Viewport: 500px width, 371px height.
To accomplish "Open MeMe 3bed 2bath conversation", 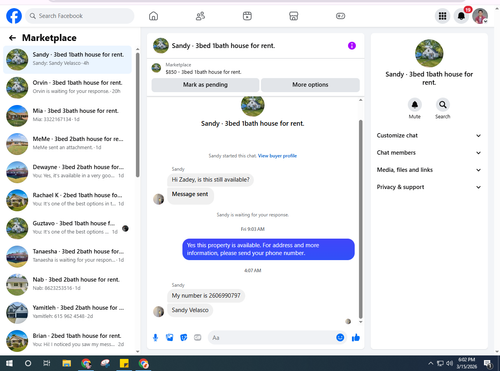I will tap(68, 144).
